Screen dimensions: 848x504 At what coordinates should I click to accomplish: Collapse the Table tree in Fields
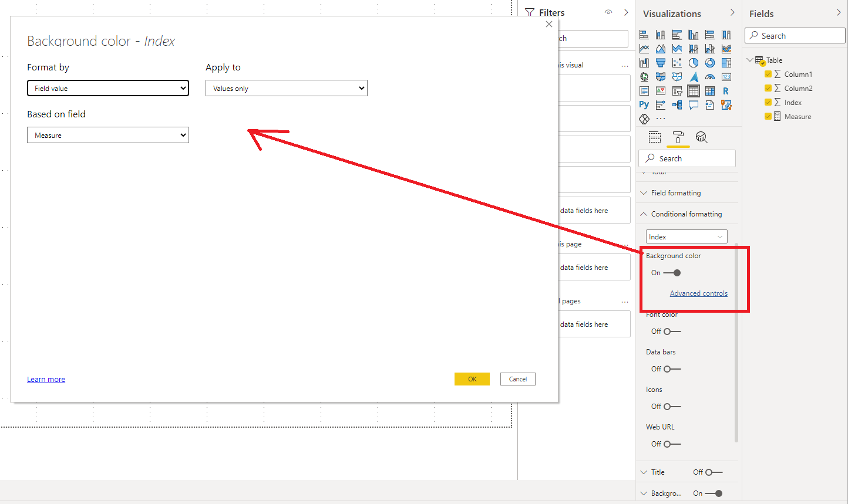click(750, 60)
